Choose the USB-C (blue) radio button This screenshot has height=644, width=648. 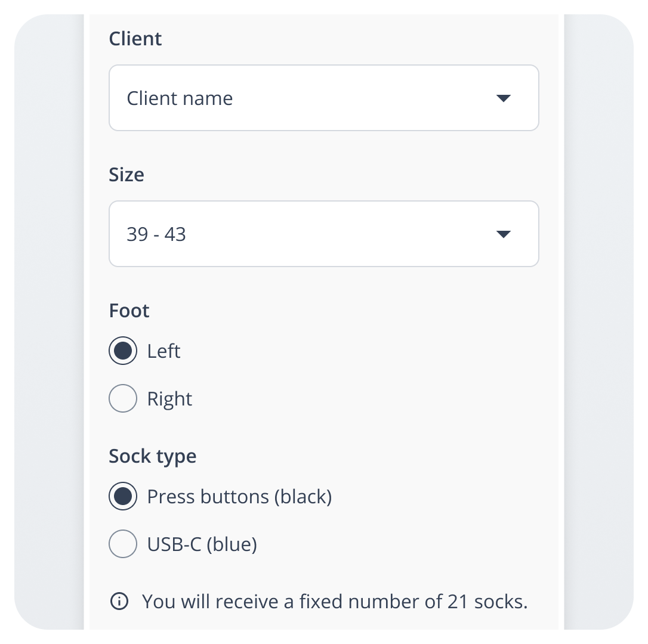coord(123,544)
